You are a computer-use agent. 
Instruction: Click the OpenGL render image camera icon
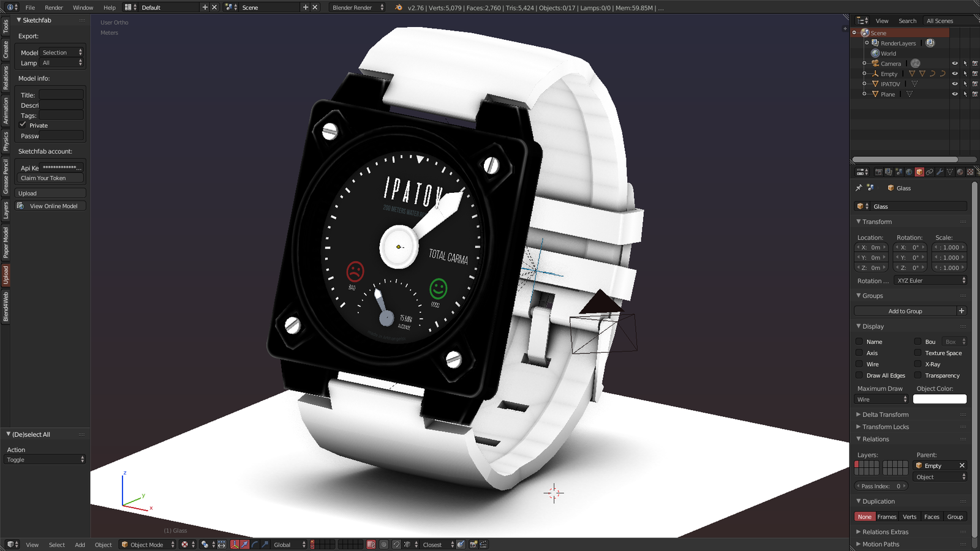473,544
